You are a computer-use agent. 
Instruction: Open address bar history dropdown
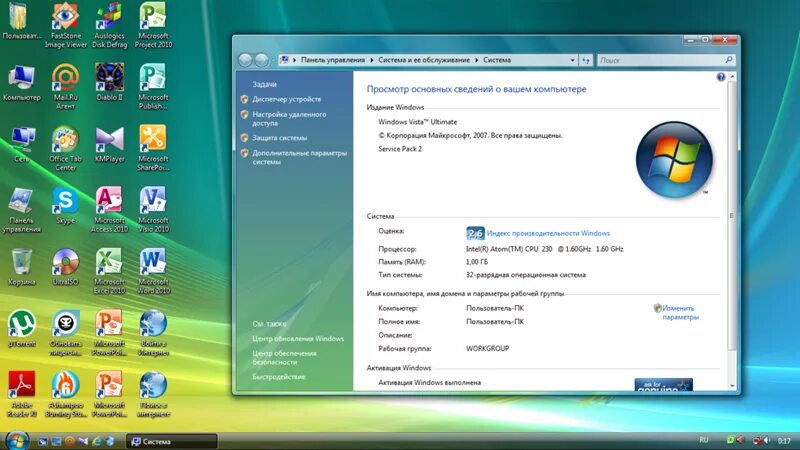pyautogui.click(x=572, y=60)
